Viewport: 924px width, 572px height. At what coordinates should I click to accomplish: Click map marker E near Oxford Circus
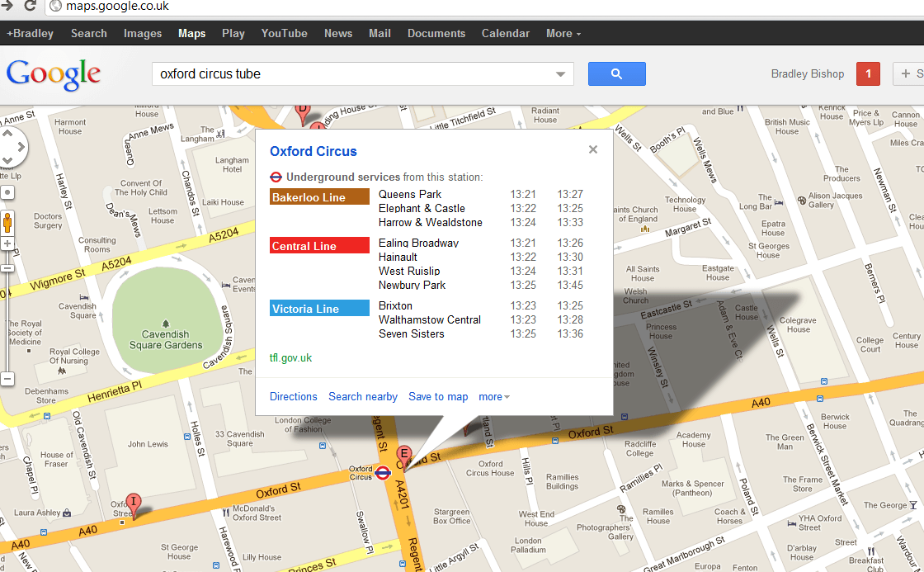(x=403, y=457)
